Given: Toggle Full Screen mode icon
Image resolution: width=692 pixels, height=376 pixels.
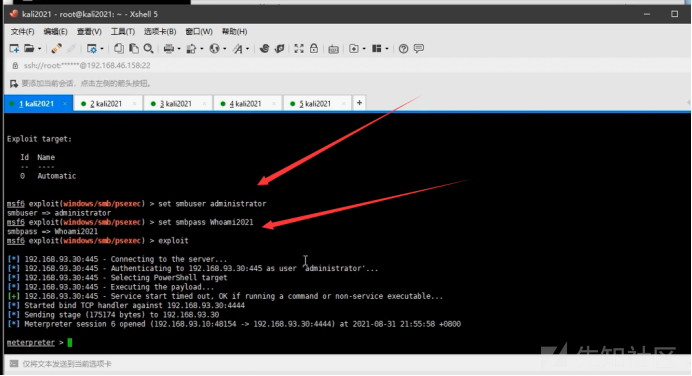Looking at the screenshot, I should pyautogui.click(x=299, y=49).
